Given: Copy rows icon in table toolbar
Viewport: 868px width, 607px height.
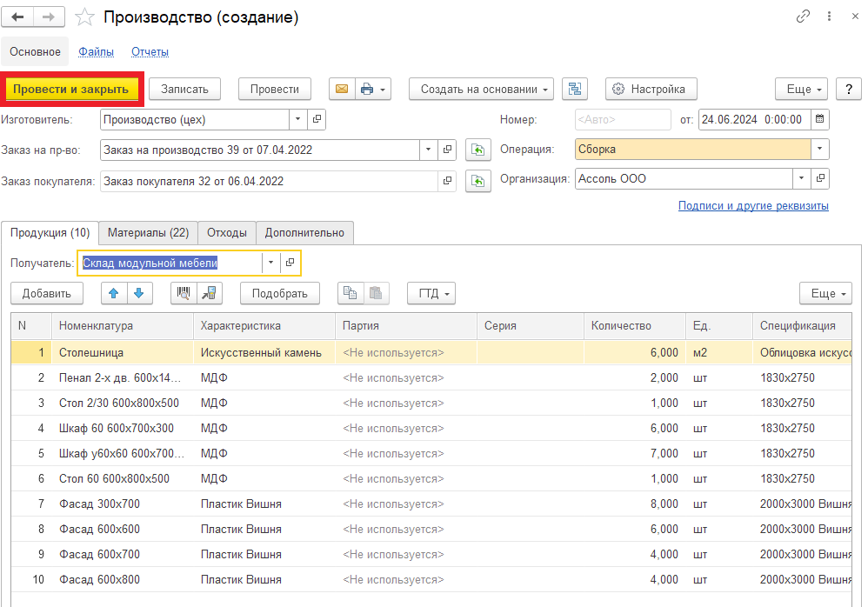Looking at the screenshot, I should pos(351,293).
